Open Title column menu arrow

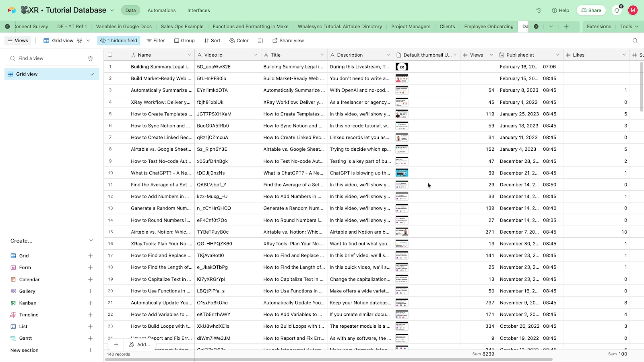coord(322,55)
